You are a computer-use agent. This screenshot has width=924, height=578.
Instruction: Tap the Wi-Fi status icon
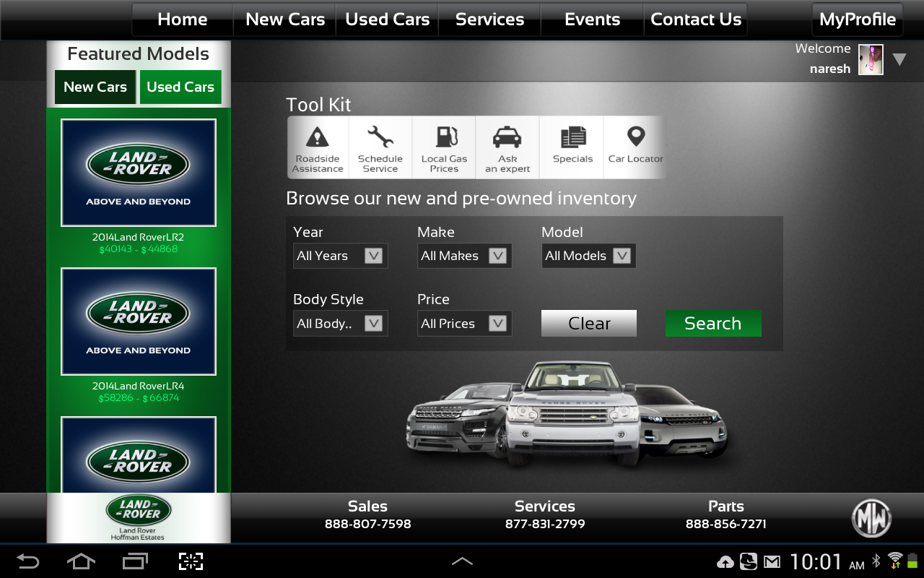895,561
